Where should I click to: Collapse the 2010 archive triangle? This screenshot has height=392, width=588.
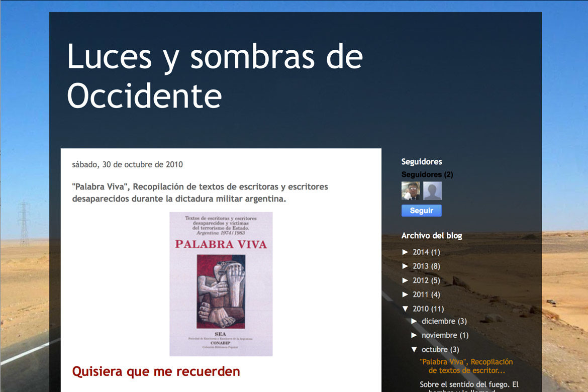[406, 309]
